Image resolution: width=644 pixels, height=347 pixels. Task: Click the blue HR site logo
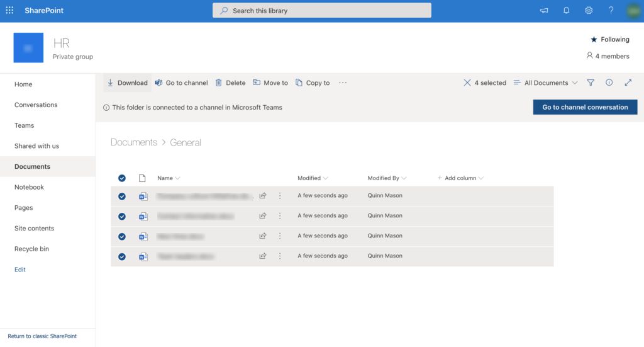tap(28, 48)
